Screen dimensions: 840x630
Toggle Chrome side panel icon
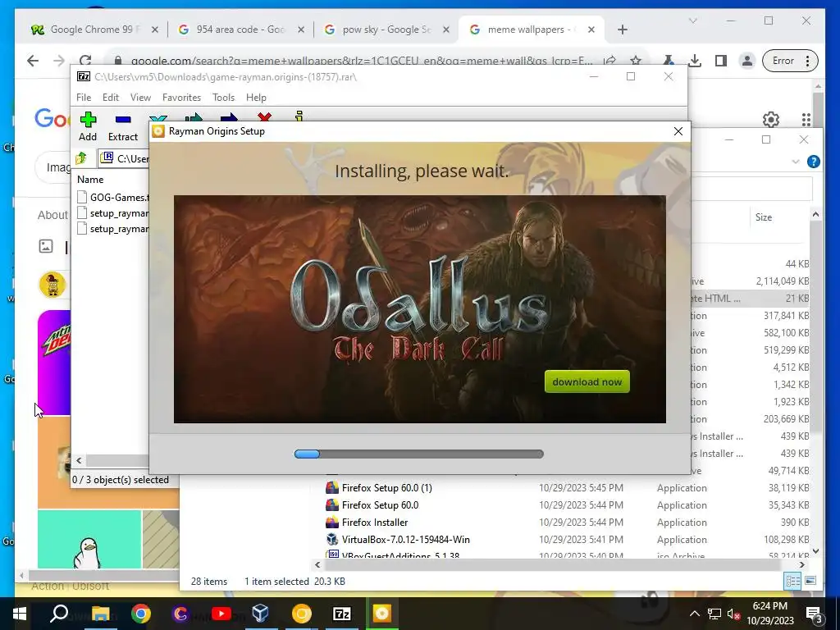720,61
